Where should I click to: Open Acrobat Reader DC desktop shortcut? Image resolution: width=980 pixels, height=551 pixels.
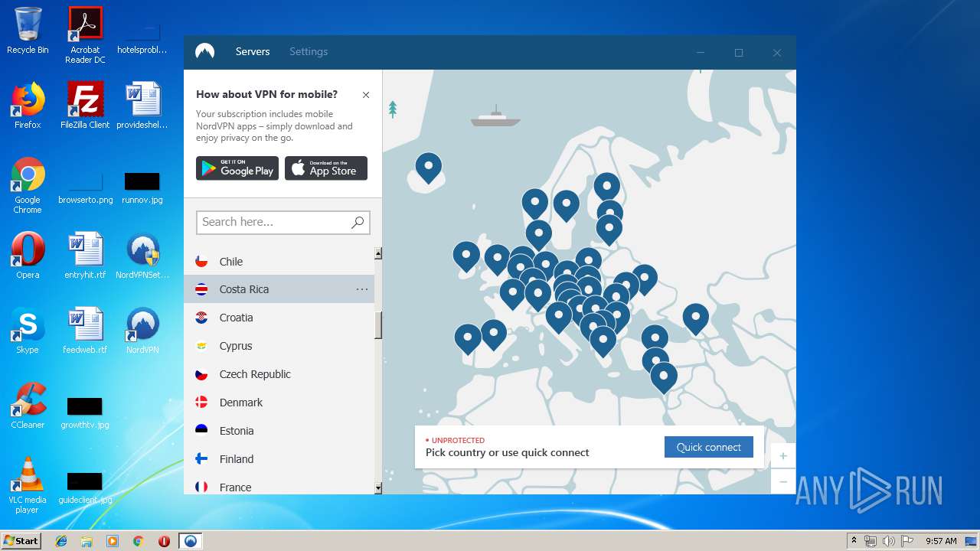click(85, 34)
